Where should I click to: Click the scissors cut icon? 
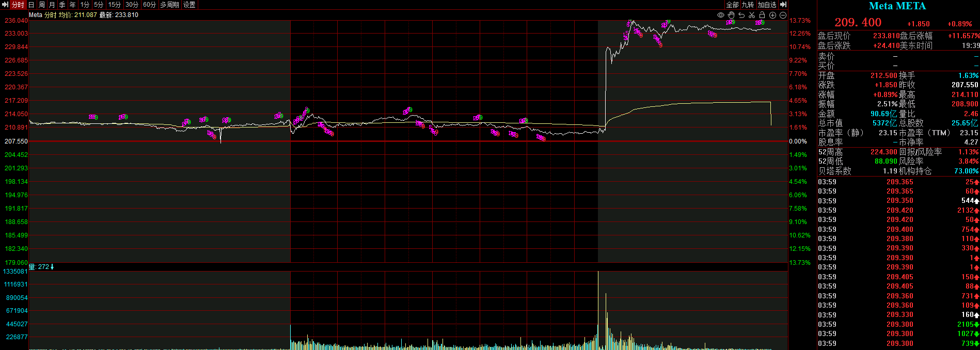[752, 15]
